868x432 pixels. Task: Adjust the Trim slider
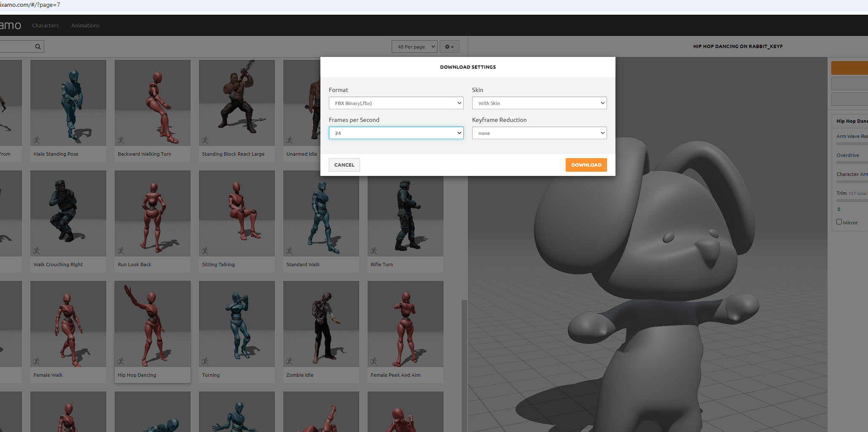click(852, 201)
